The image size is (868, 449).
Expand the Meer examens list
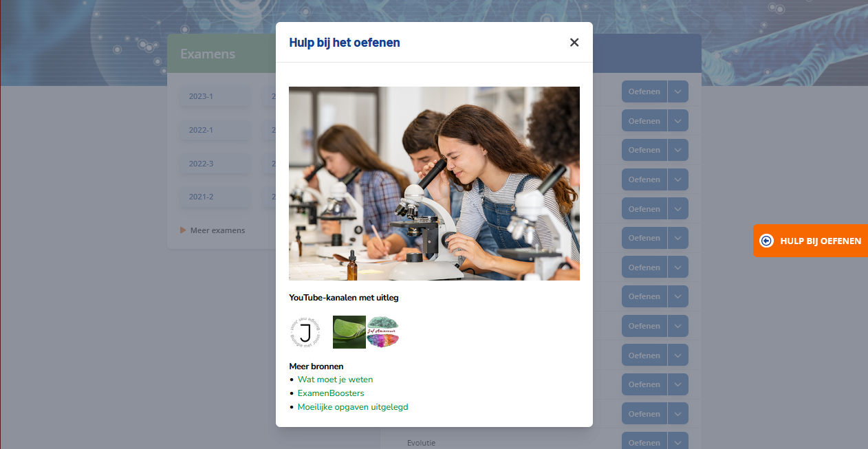217,230
